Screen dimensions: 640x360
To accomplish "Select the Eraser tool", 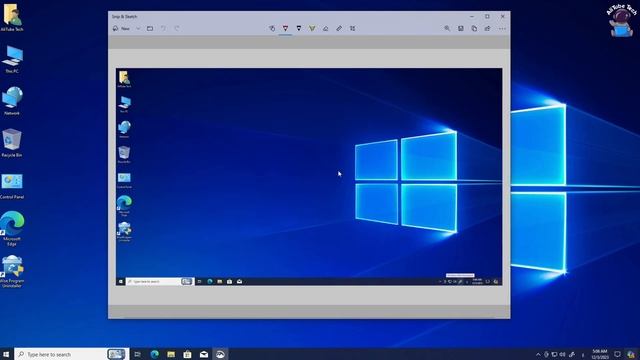I will pyautogui.click(x=325, y=29).
